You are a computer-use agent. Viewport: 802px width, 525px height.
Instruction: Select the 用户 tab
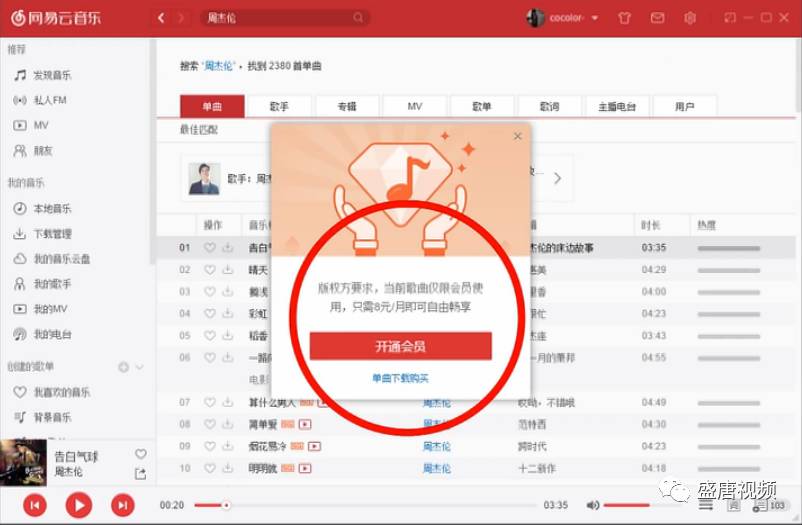[684, 106]
